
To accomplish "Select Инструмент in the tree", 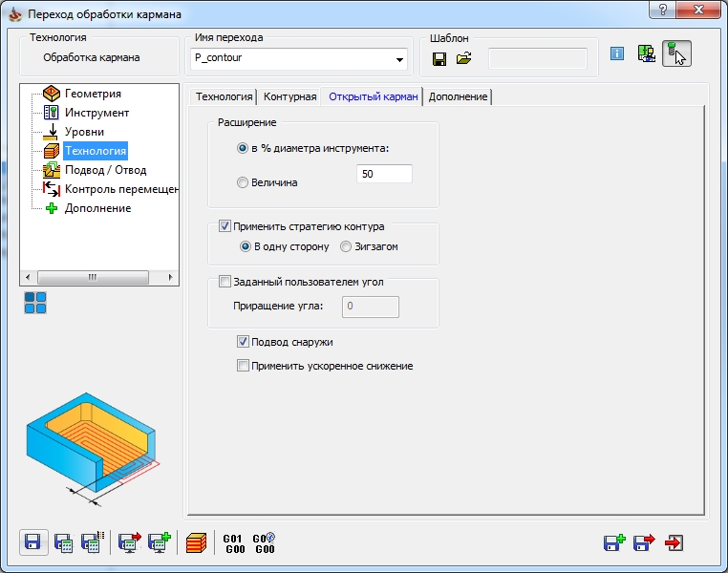I will pyautogui.click(x=96, y=113).
